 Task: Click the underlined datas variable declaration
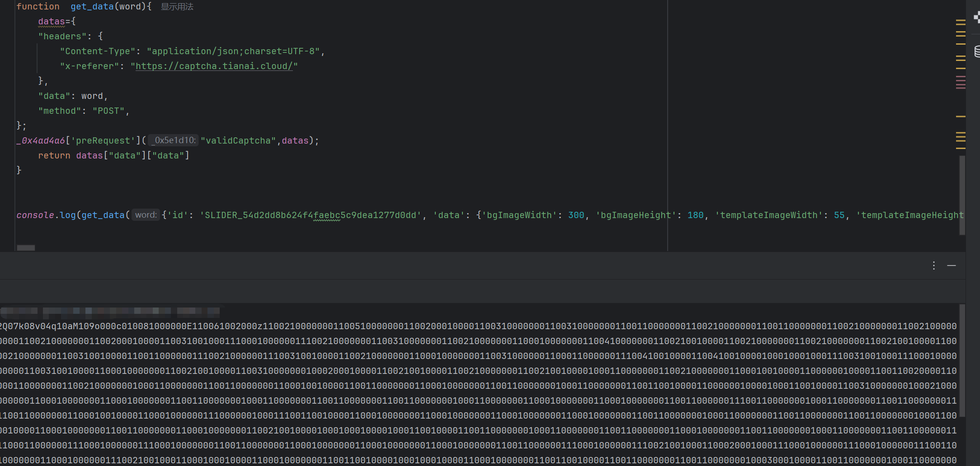[x=52, y=22]
